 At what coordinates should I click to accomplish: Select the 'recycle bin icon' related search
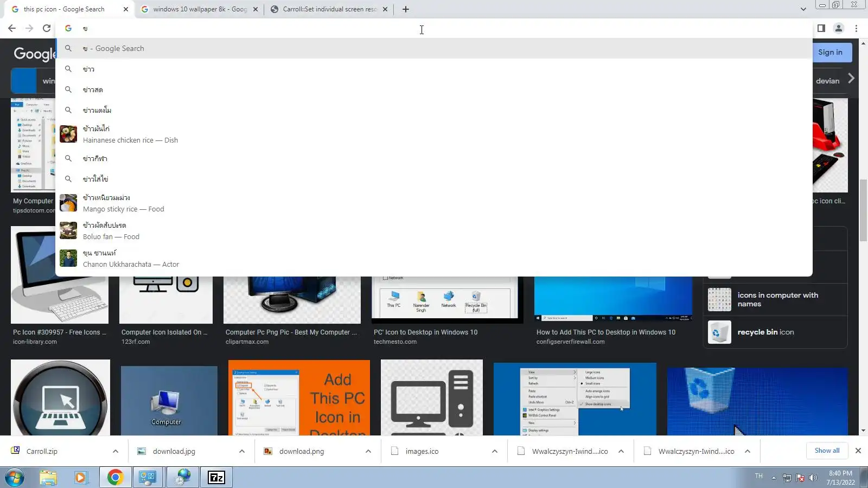coord(776,332)
